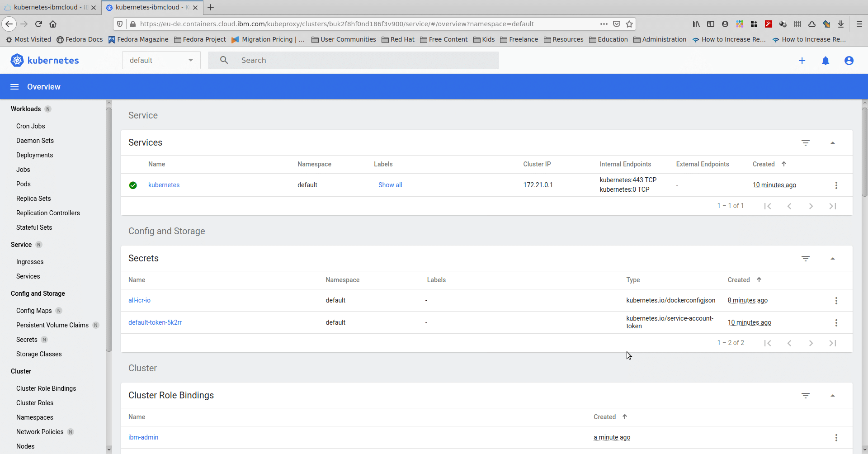Click the browser address bar URL
The width and height of the screenshot is (868, 454).
[x=337, y=24]
